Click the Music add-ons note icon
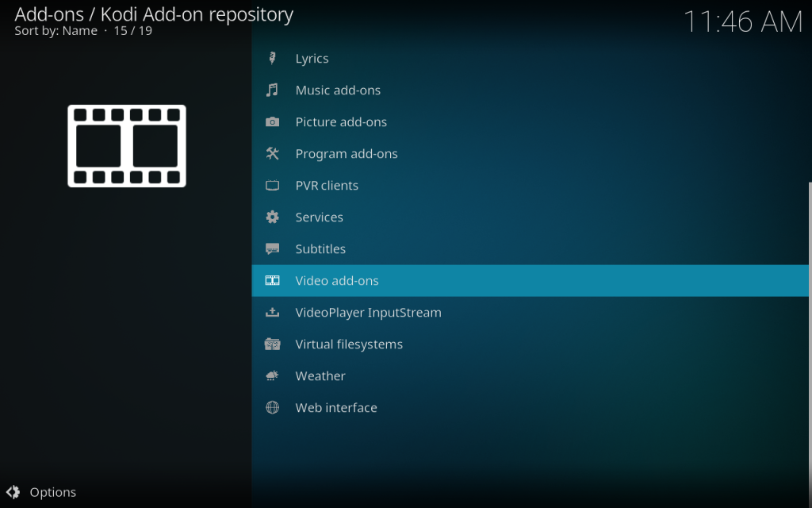The width and height of the screenshot is (812, 508). [272, 90]
